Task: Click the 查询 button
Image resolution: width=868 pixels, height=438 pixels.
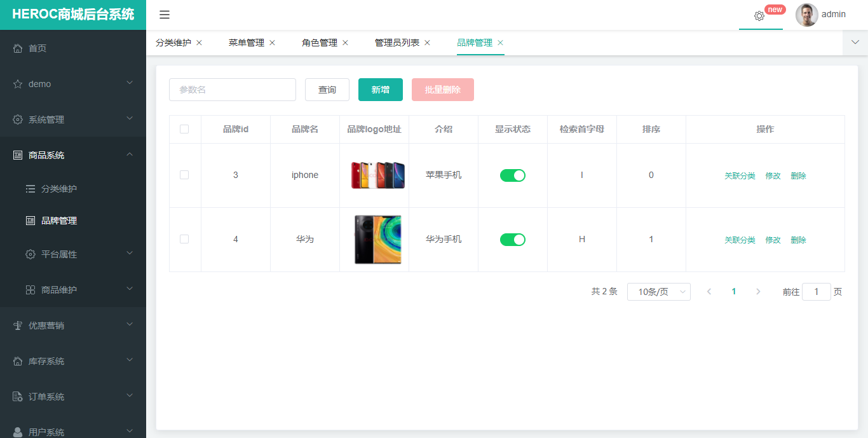Action: (327, 90)
